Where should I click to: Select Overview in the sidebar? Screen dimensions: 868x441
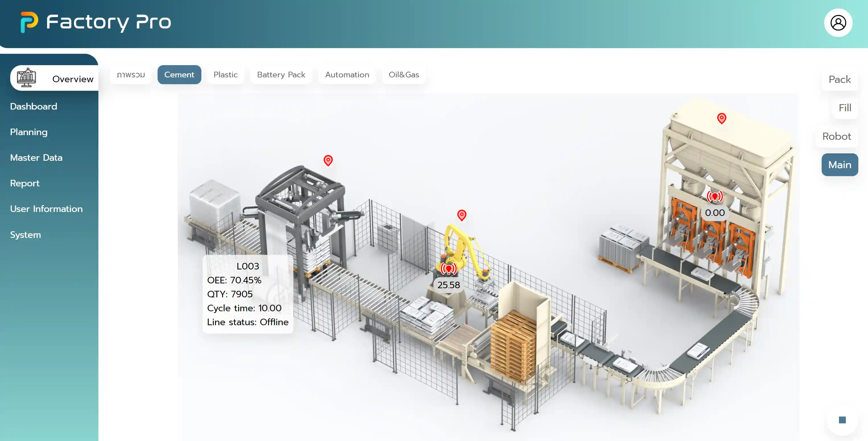(x=54, y=78)
